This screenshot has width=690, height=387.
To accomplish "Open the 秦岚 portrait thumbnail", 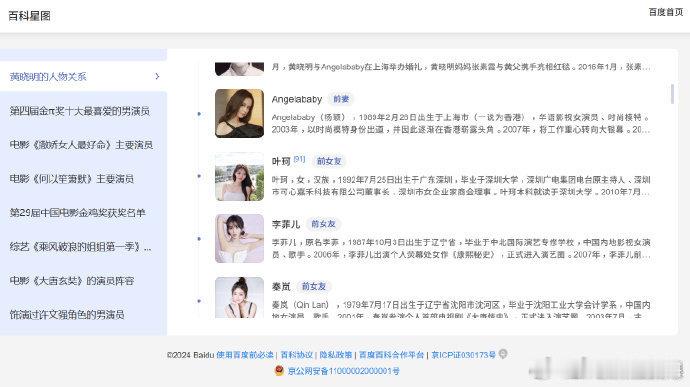I will coord(239,298).
